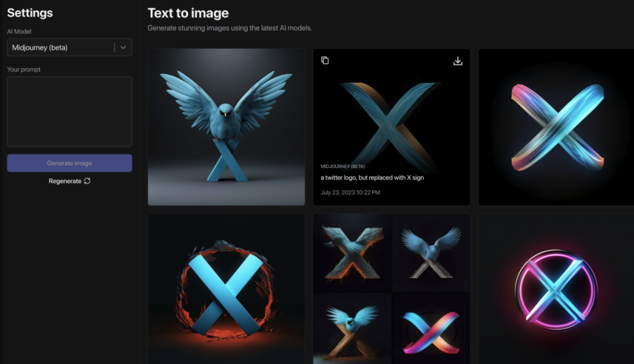Select top-right bird on silver X tile
This screenshot has width=634, height=364.
pos(431,253)
